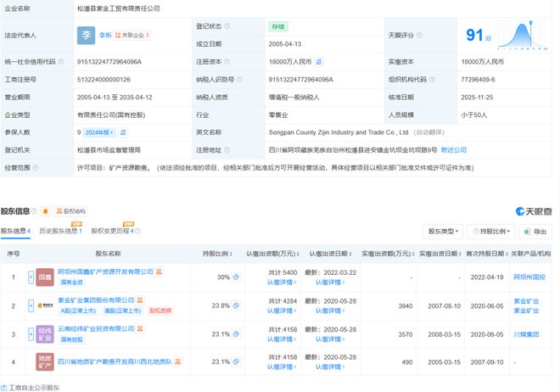
Task: Sort the table by 持股比例 column header
Action: (218, 253)
